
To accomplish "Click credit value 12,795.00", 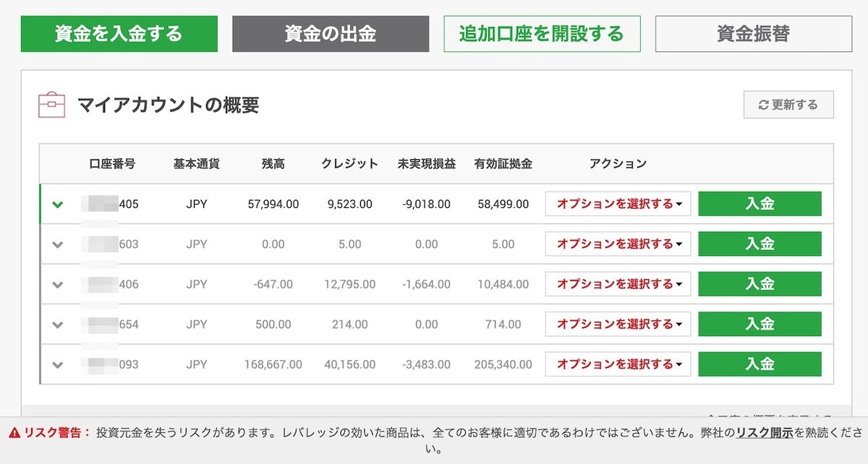I will click(350, 285).
